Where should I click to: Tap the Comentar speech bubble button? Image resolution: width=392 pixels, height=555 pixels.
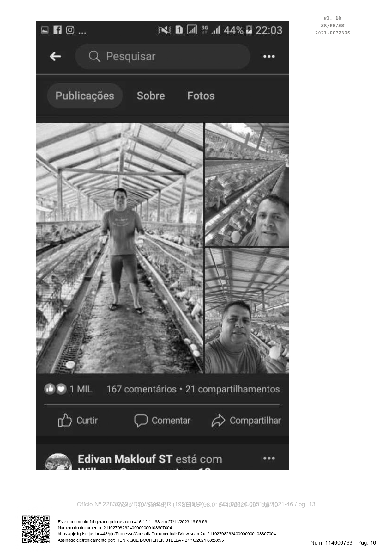pos(162,421)
